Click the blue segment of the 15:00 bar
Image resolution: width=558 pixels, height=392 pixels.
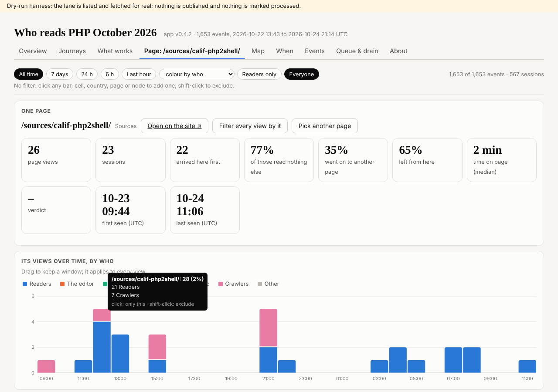point(157,367)
